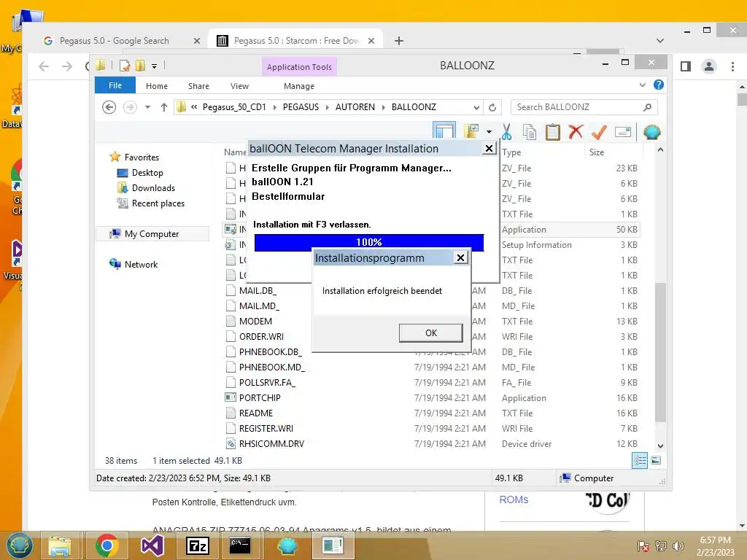Click the ROMs link on the webpage
Screen dimensions: 747x560
[514, 499]
